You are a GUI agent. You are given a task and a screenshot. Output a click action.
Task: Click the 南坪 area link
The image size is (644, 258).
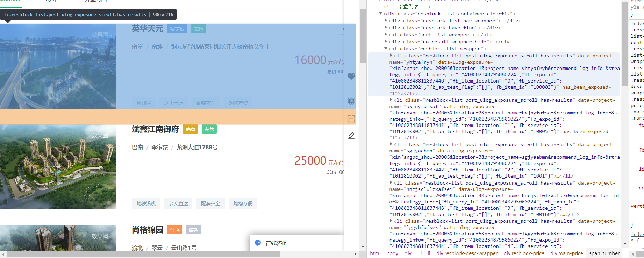157,46
